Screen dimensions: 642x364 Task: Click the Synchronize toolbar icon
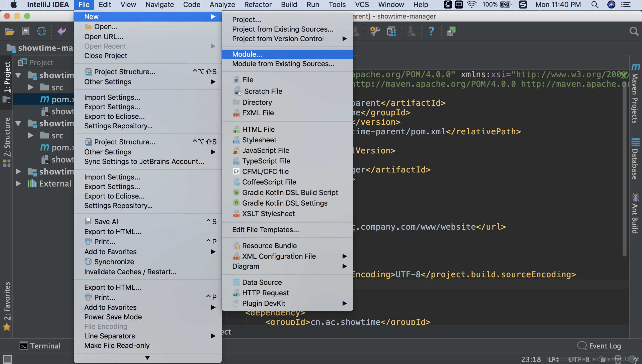tap(42, 31)
